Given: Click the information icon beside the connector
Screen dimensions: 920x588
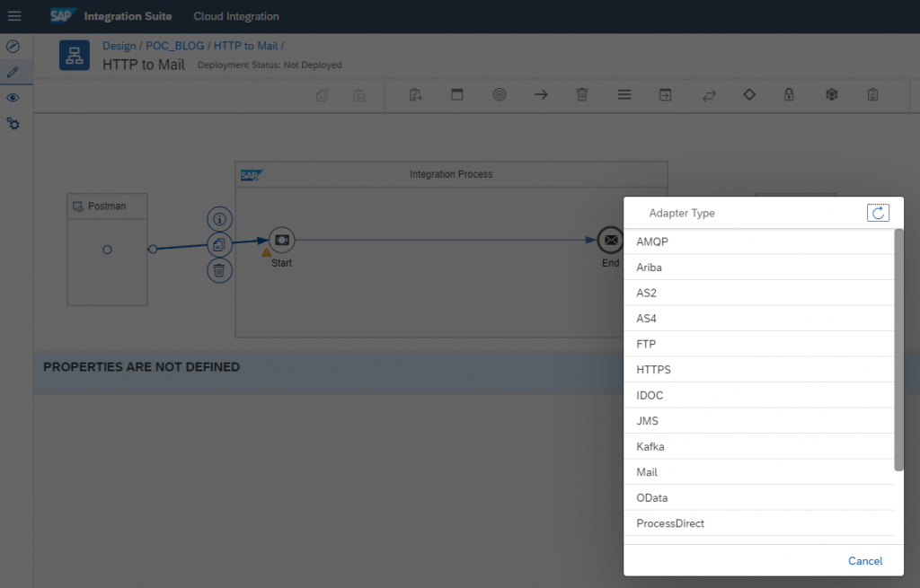Looking at the screenshot, I should (x=219, y=219).
